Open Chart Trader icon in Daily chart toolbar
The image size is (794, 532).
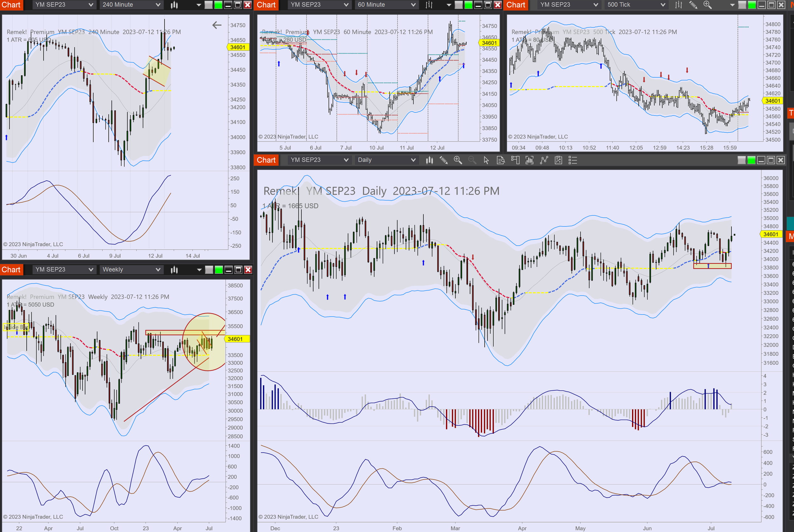(515, 160)
